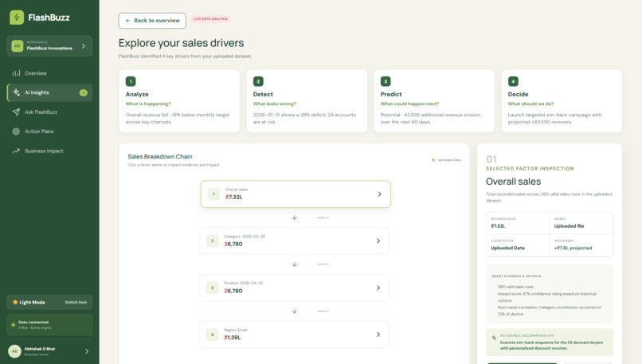Viewport: 642px width, 364px height.
Task: Click the 'What could happen next?' subtitle
Action: [x=409, y=104]
